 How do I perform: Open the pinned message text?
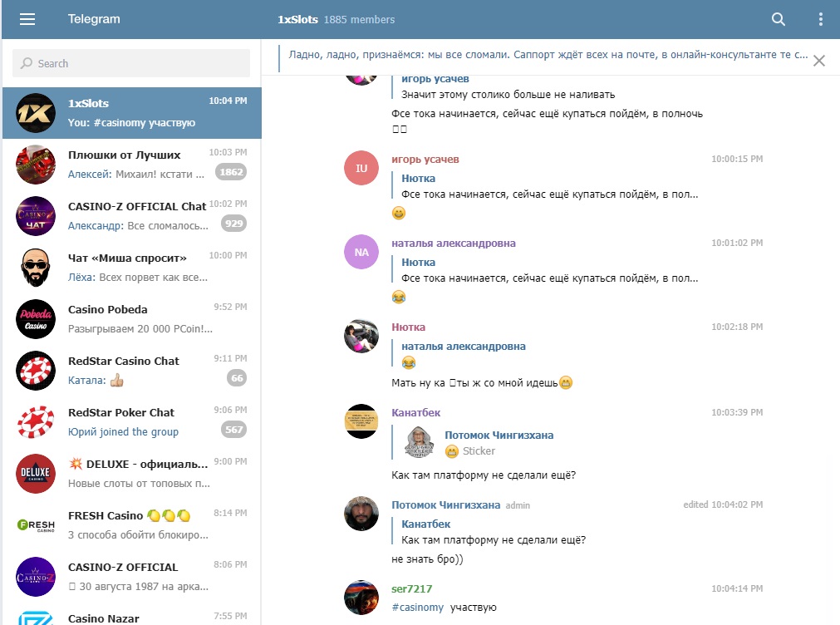548,55
